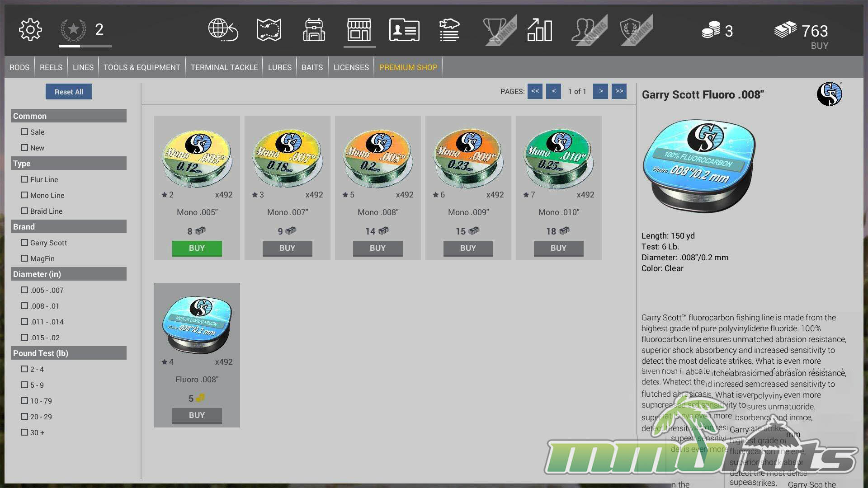Click the player level progress bar
868x488 pixels.
[85, 46]
